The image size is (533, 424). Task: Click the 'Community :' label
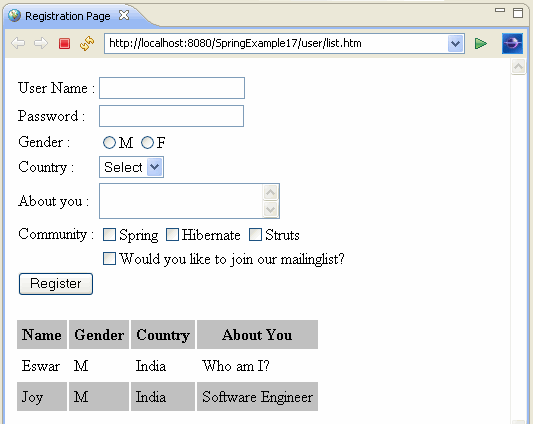tap(56, 234)
